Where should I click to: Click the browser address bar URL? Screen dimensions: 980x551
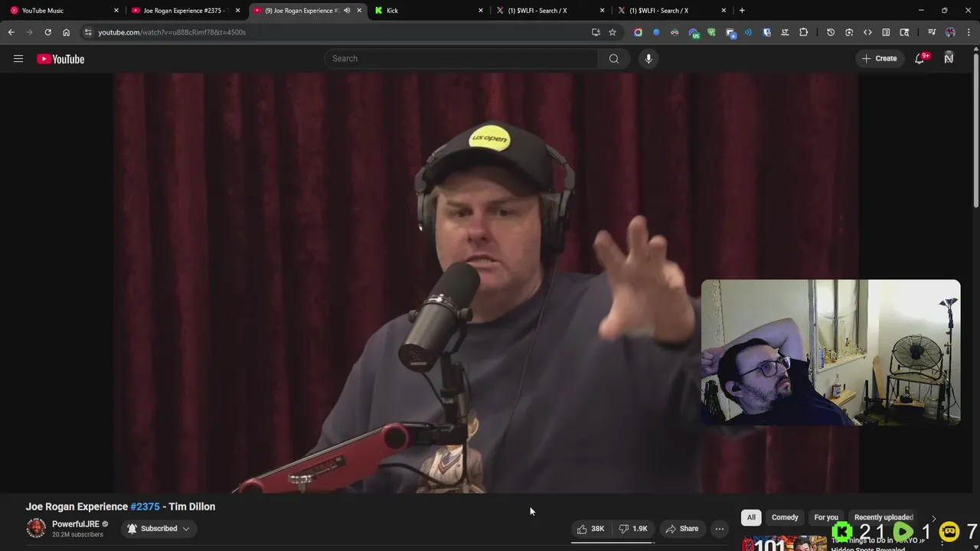point(172,32)
